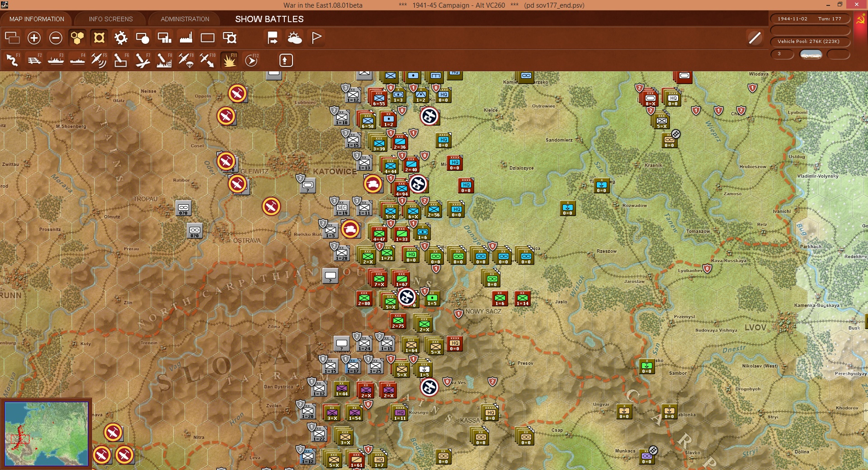Select the unit counter labeled 1=73
The image size is (868, 470).
click(387, 253)
